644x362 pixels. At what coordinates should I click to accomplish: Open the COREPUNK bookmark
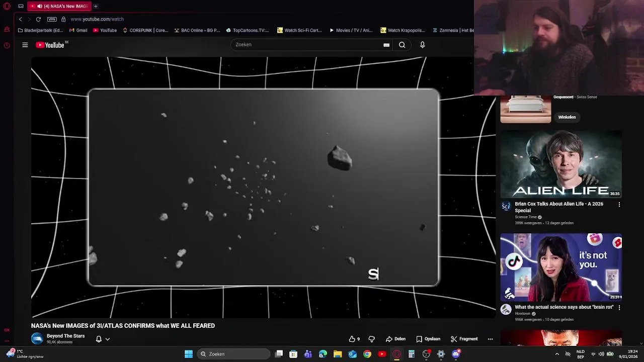145,30
